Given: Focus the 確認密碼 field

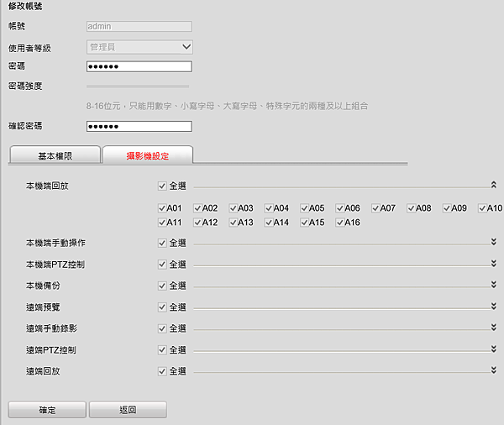Looking at the screenshot, I should 139,126.
